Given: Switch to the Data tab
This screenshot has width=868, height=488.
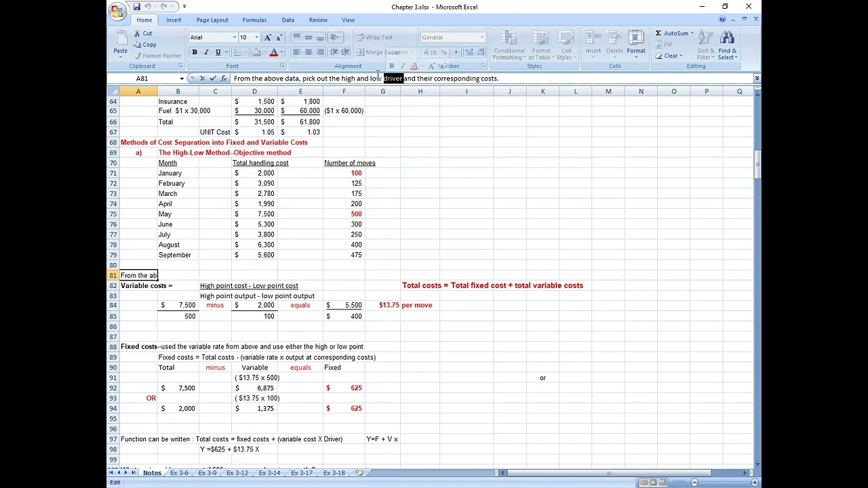Looking at the screenshot, I should click(x=288, y=20).
